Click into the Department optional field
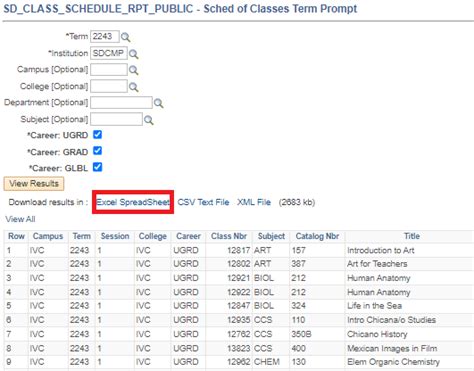The width and height of the screenshot is (474, 371). coord(121,103)
